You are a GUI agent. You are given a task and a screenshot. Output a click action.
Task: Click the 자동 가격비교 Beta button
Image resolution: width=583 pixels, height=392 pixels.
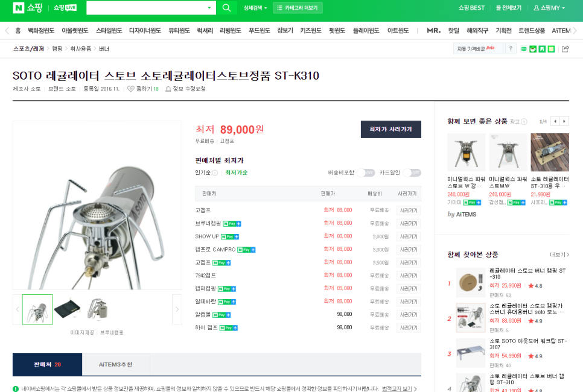click(479, 48)
